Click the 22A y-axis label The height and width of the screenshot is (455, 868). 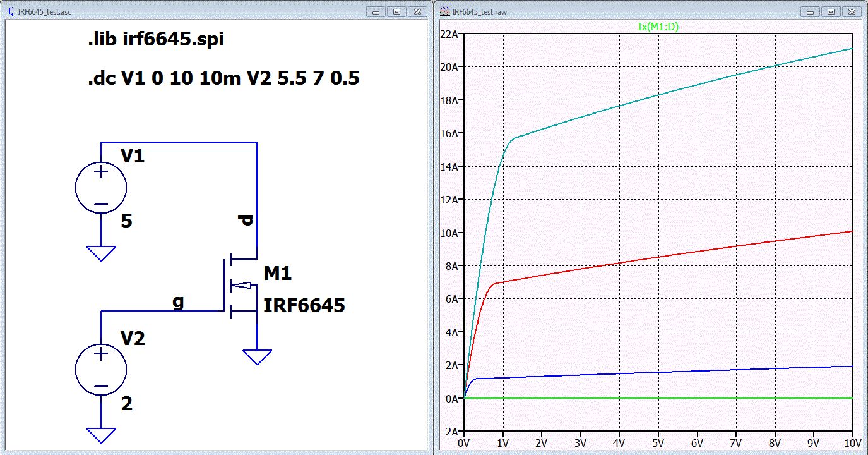449,34
